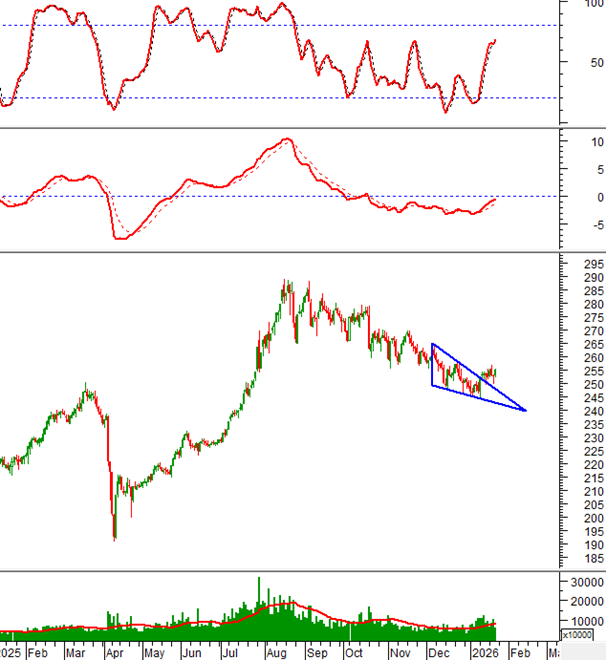Click the Dec label on time axis
This screenshot has width=606, height=660.
(x=437, y=652)
